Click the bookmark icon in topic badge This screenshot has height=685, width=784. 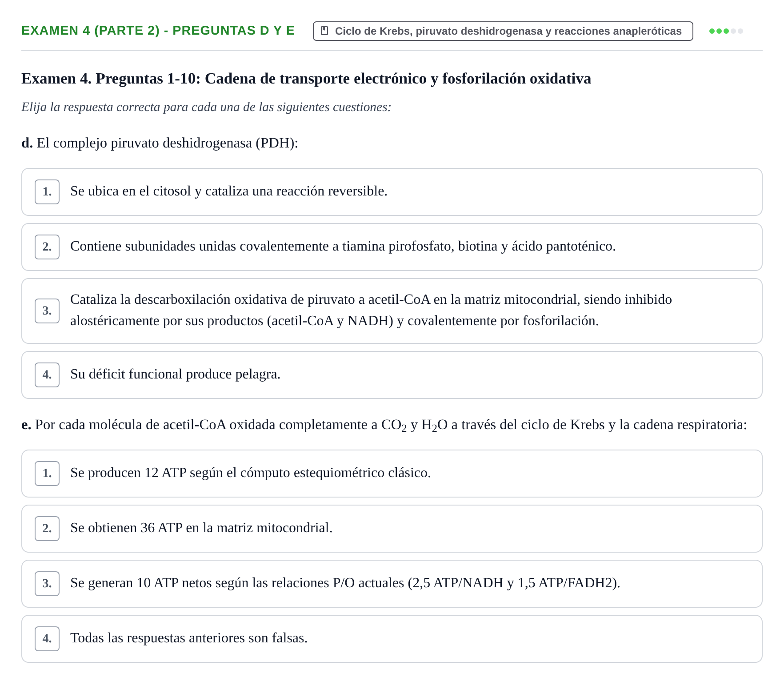pyautogui.click(x=324, y=31)
